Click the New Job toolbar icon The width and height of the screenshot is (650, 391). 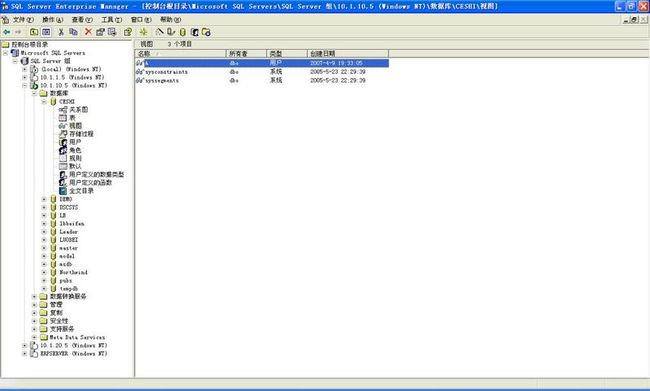coord(206,32)
